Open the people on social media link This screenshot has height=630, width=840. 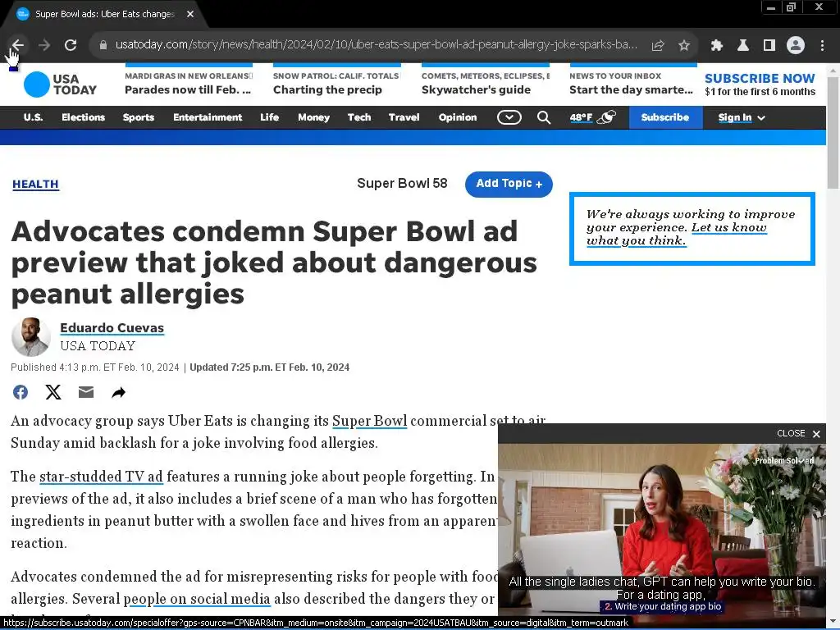[x=197, y=598]
